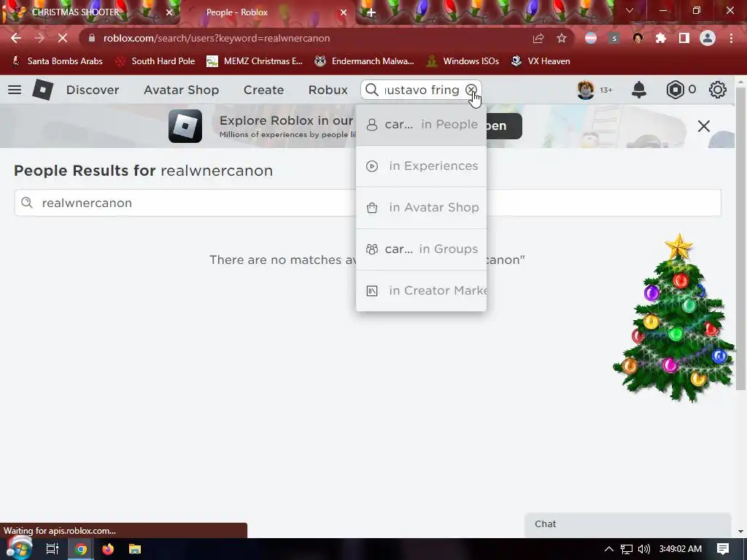Click the Roblox logo home icon
This screenshot has width=747, height=560.
[x=42, y=90]
